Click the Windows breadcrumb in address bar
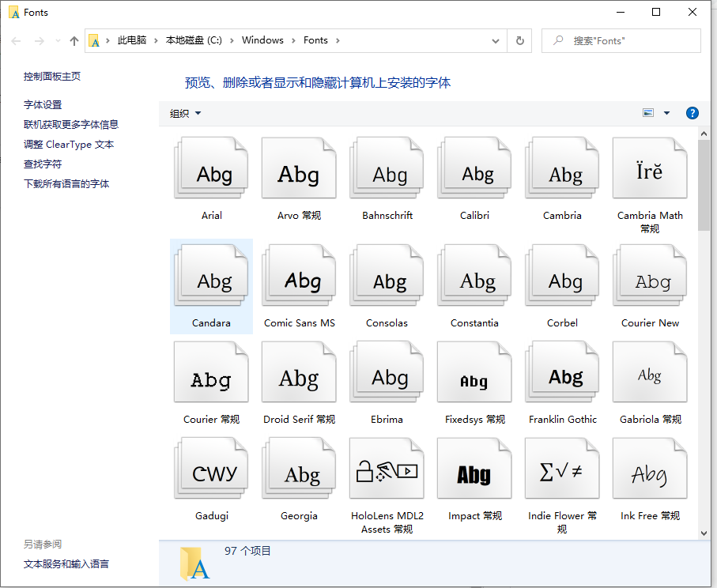Viewport: 717px width, 588px height. pos(262,40)
